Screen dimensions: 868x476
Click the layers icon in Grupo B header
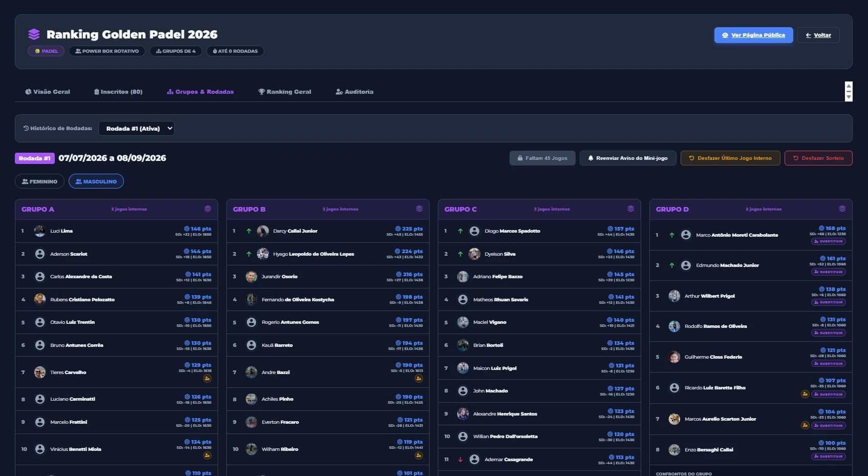pyautogui.click(x=419, y=209)
